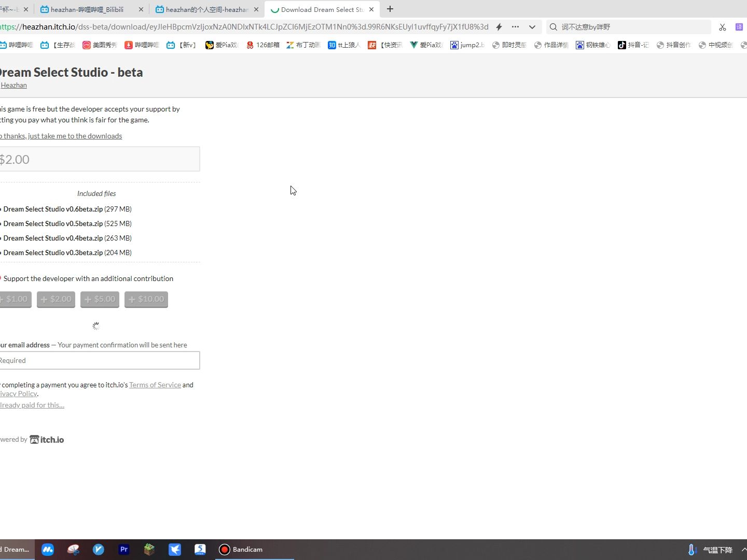Open the Heazhan author link
This screenshot has width=747, height=560.
(x=13, y=86)
